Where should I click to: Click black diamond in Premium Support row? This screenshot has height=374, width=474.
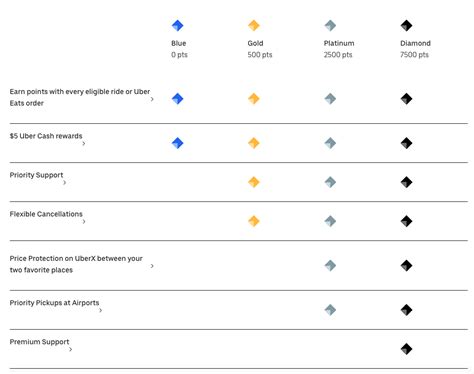(406, 349)
